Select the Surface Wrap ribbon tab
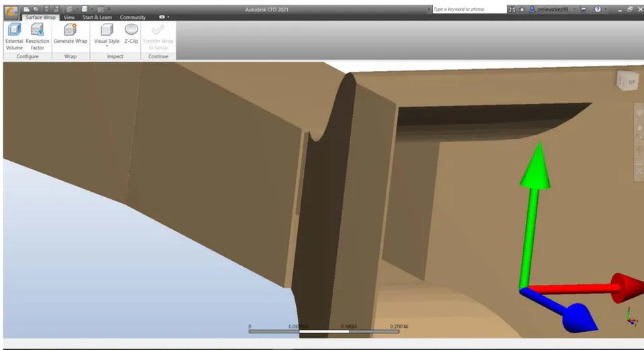 point(40,17)
